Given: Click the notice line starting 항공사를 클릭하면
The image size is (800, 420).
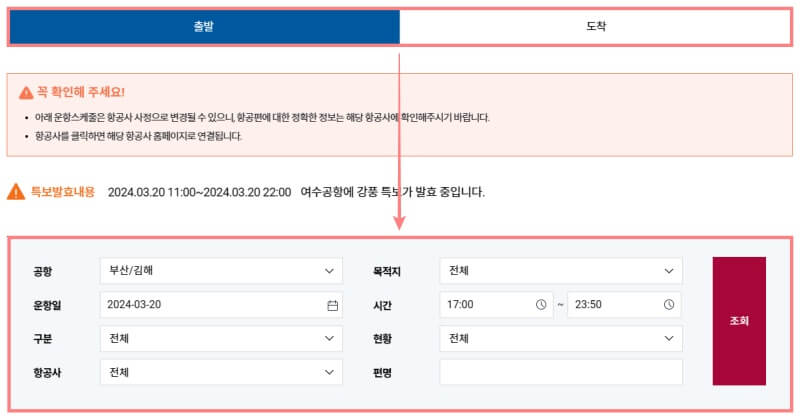Looking at the screenshot, I should [138, 136].
